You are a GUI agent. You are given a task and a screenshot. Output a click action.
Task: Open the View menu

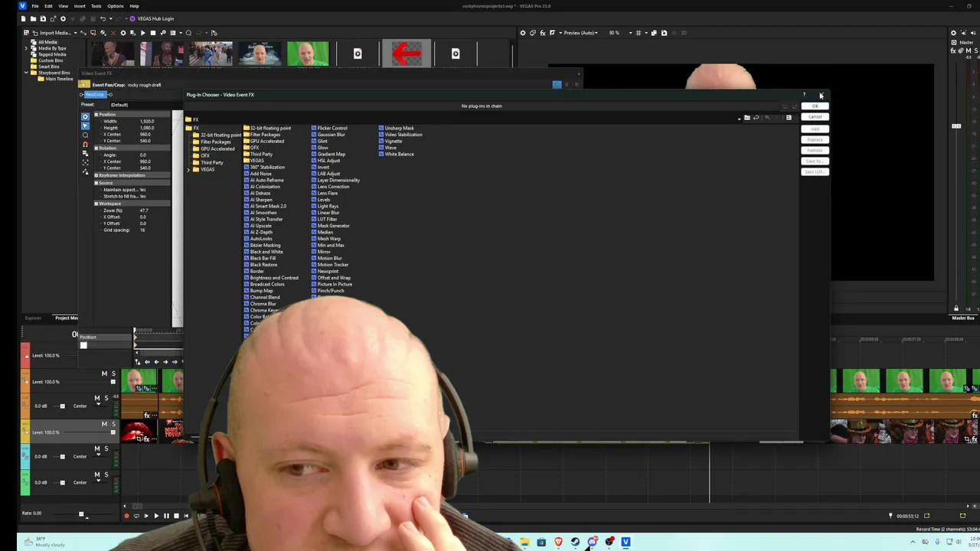click(x=64, y=6)
